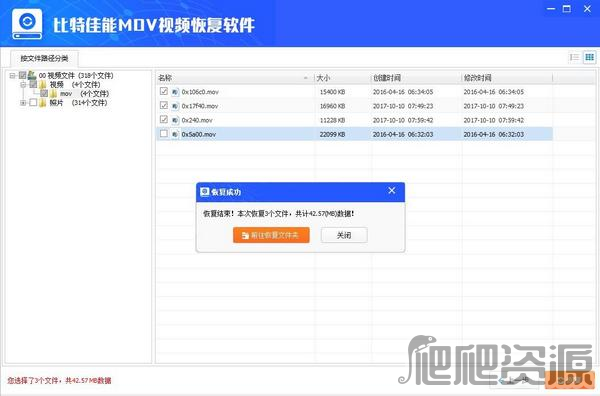The image size is (600, 396).
Task: Expand the 照片 folder node
Action: [23, 103]
